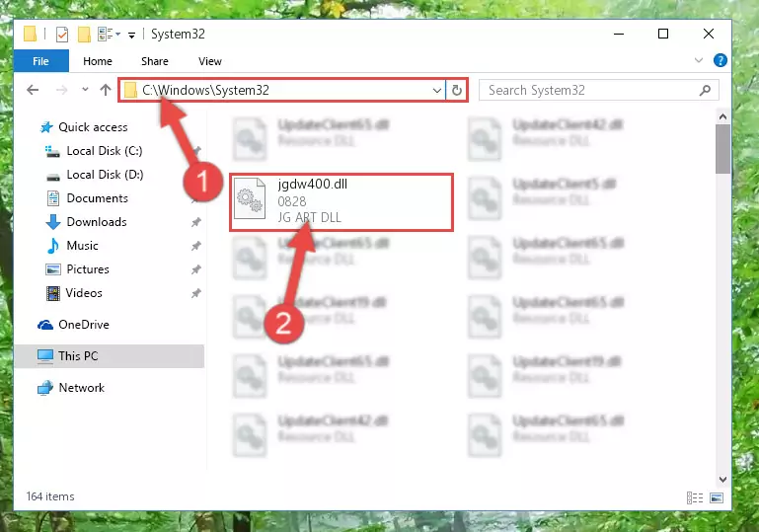The image size is (759, 532).
Task: Click the New folder icon in title bar
Action: click(x=84, y=34)
